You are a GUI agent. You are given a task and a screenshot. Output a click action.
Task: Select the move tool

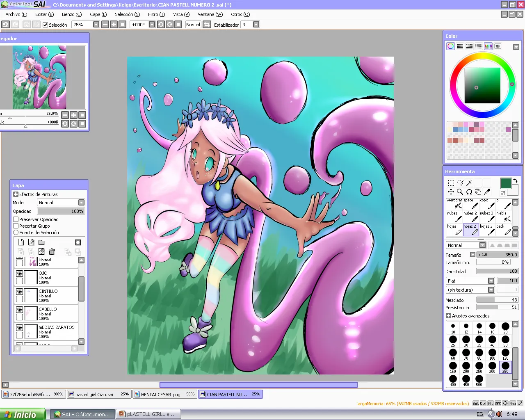click(451, 192)
